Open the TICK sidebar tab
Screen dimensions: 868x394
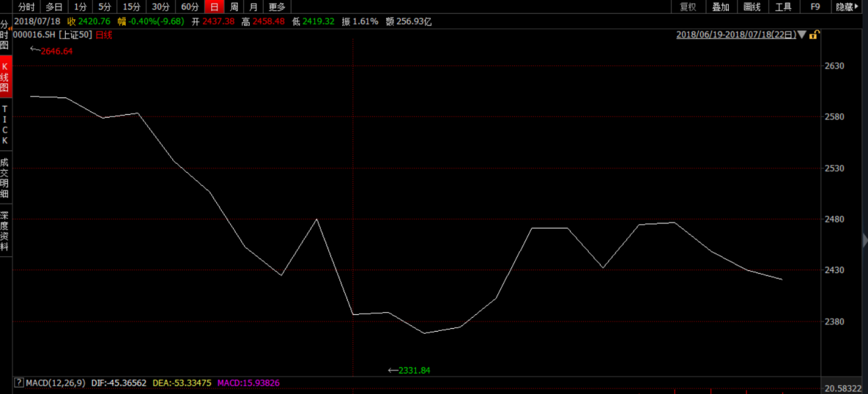(x=5, y=125)
